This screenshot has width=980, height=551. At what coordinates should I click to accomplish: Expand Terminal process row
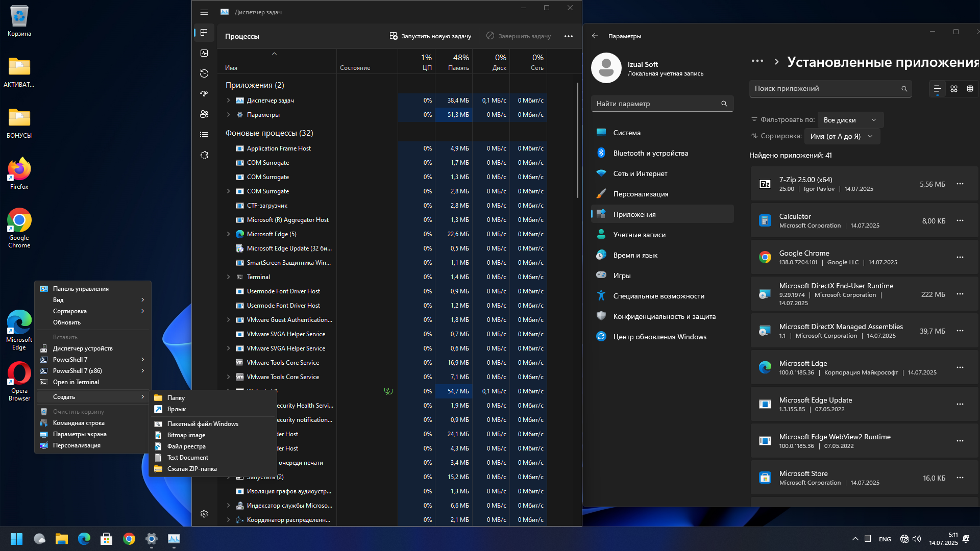(229, 277)
